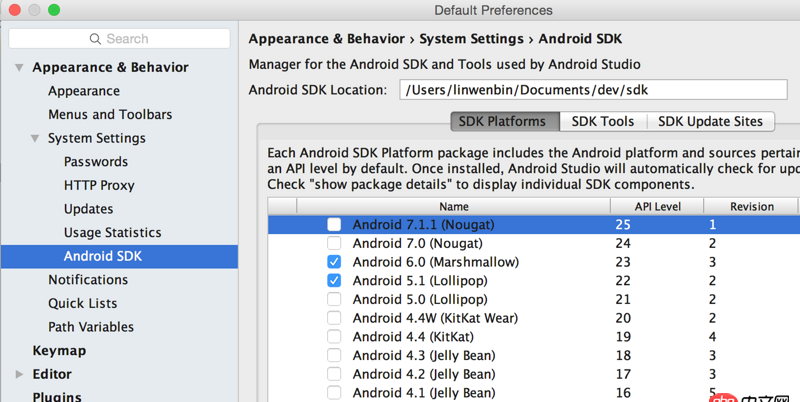Viewport: 800px width, 402px height.
Task: Expand the Editor section
Action: [x=19, y=374]
